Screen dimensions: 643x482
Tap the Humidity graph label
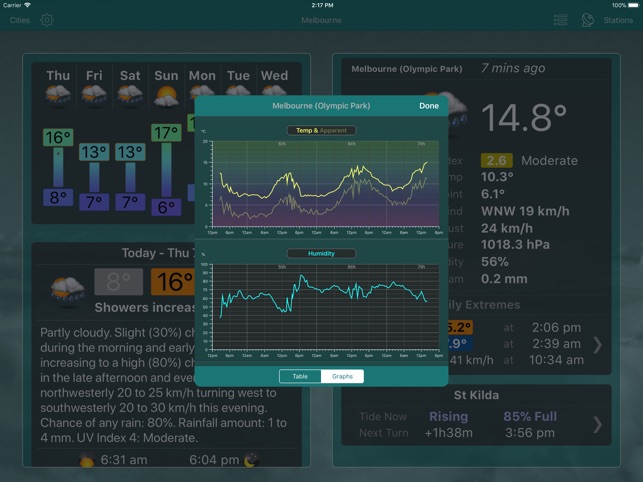click(321, 254)
